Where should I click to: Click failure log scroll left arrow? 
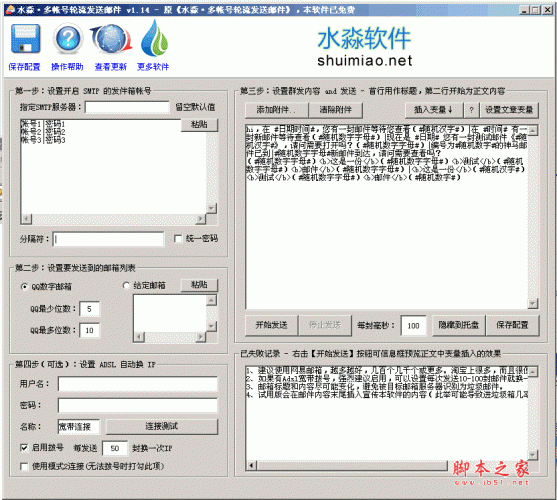point(251,465)
